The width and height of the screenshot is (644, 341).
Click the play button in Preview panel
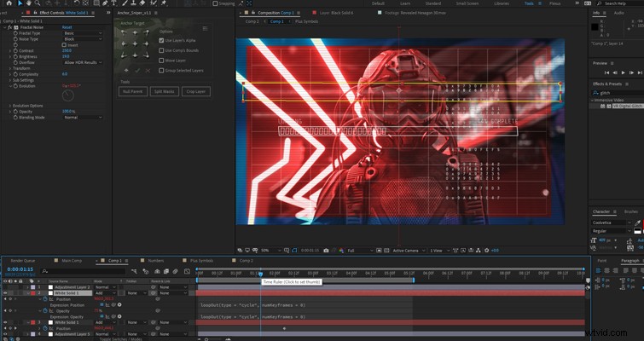click(624, 72)
